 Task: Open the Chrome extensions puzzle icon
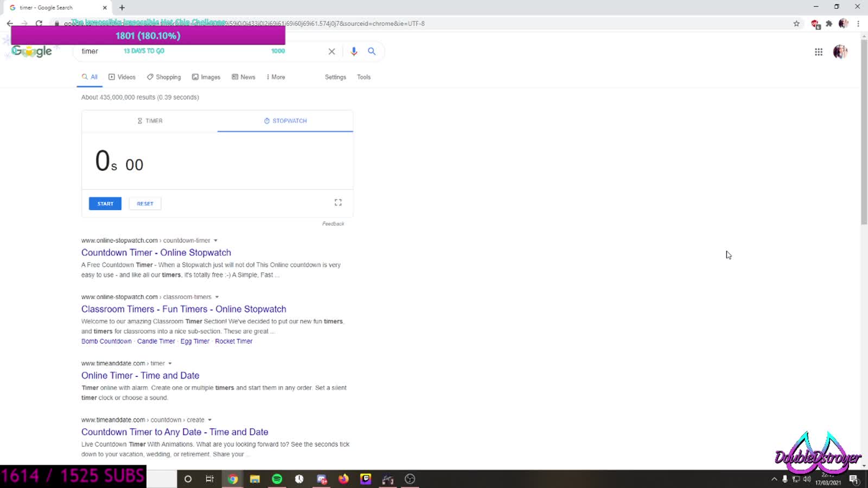coord(829,23)
